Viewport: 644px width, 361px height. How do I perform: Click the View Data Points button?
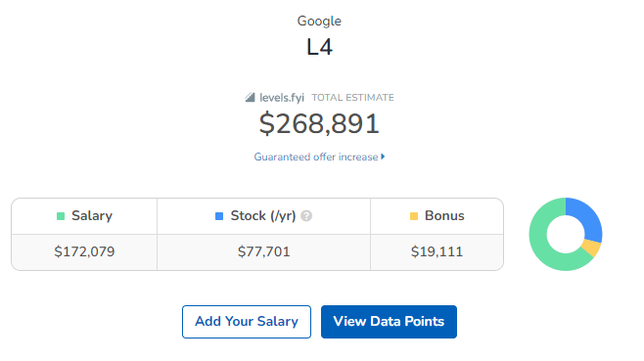click(389, 322)
